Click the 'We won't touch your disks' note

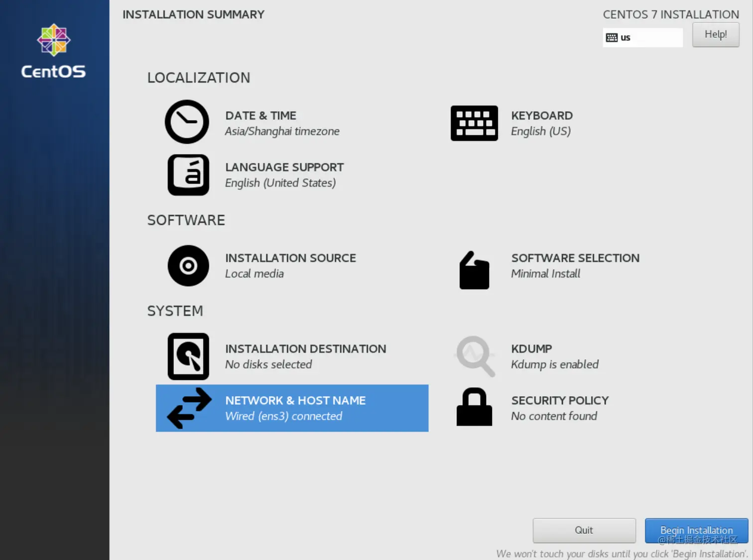coord(622,554)
